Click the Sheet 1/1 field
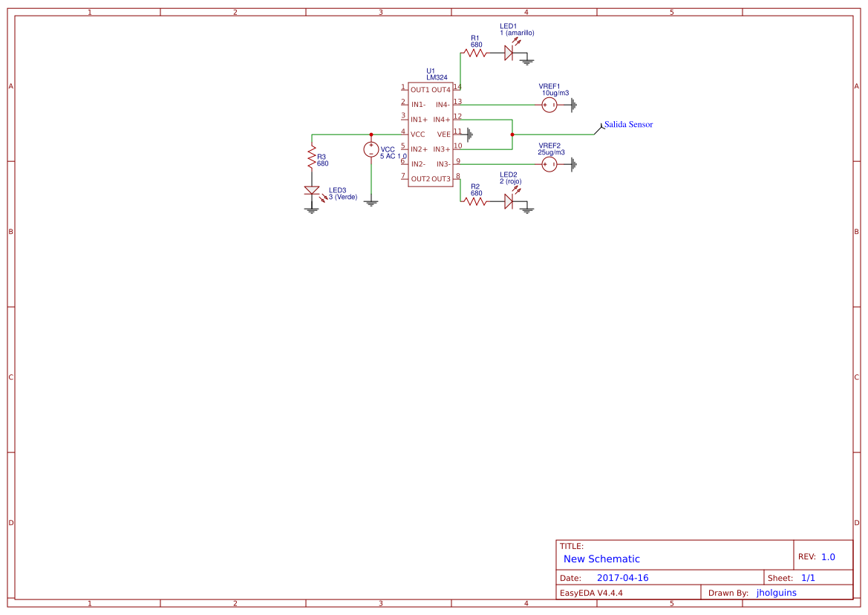 pos(808,578)
